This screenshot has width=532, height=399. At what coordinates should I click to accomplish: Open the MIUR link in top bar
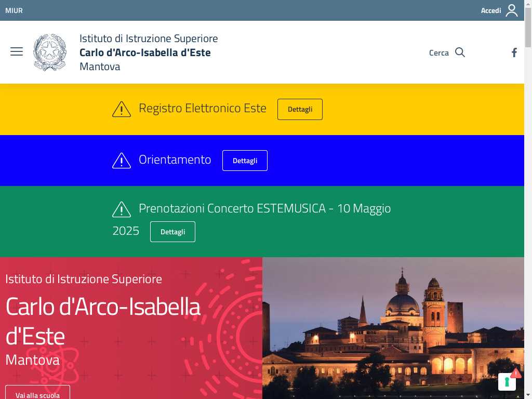14,10
